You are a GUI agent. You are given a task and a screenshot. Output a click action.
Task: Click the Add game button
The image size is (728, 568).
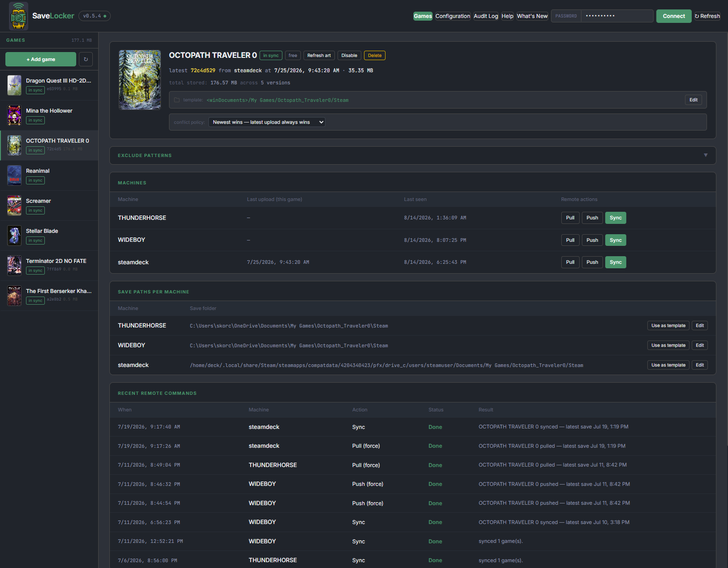41,59
